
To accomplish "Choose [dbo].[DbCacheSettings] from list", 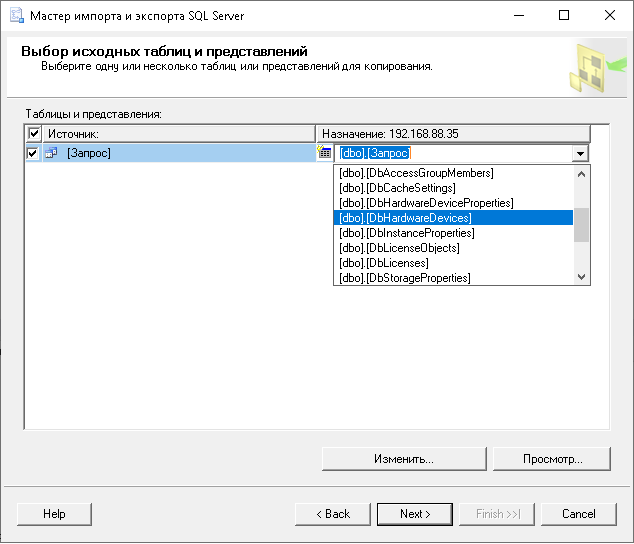I will point(397,188).
